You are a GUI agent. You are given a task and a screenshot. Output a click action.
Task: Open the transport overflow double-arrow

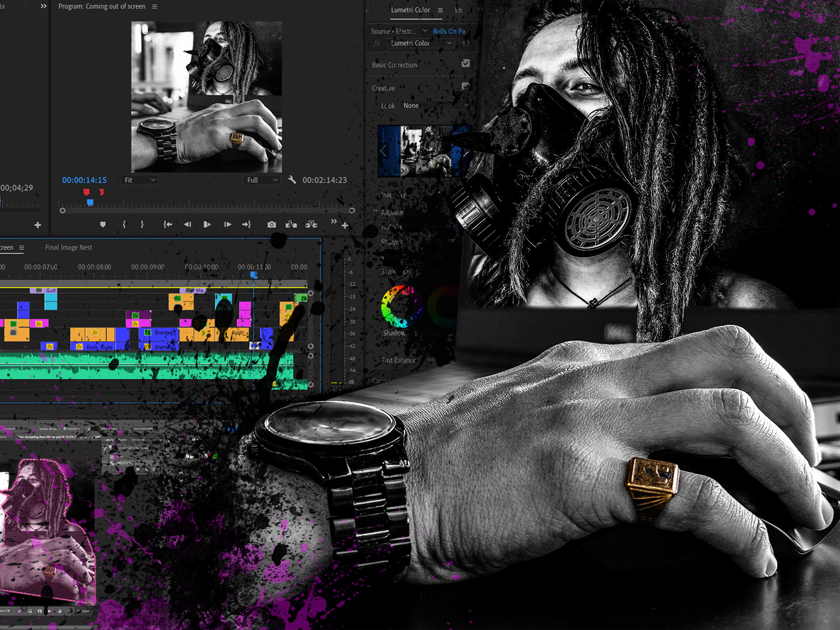(334, 221)
